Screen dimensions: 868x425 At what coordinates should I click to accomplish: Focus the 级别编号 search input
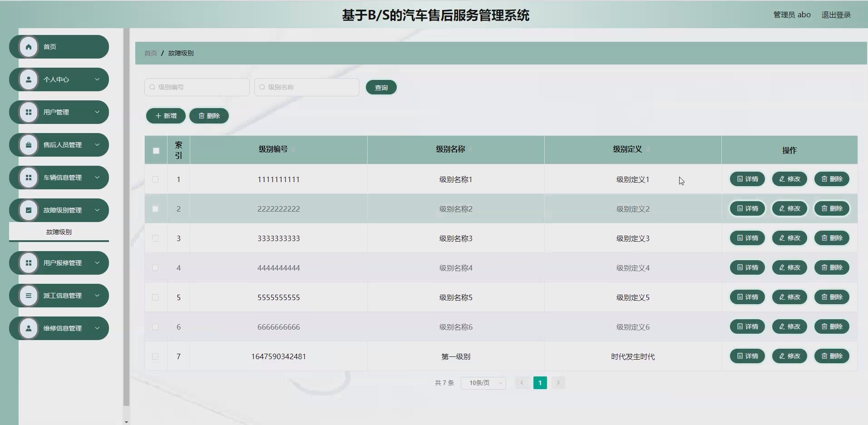point(197,87)
